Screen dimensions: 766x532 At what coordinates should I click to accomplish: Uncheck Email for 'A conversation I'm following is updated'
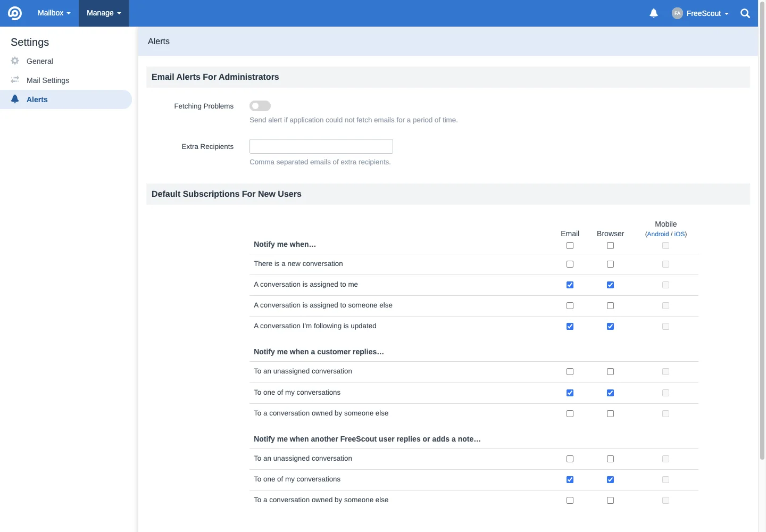[570, 327]
